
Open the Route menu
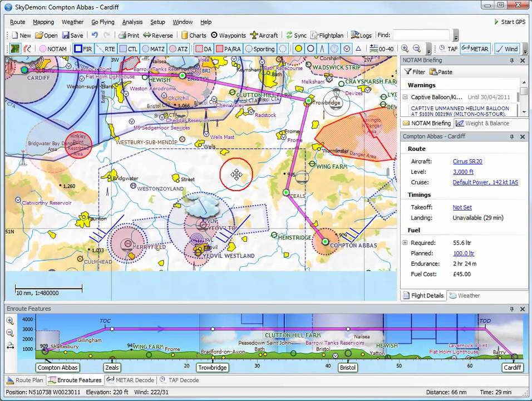[x=18, y=22]
